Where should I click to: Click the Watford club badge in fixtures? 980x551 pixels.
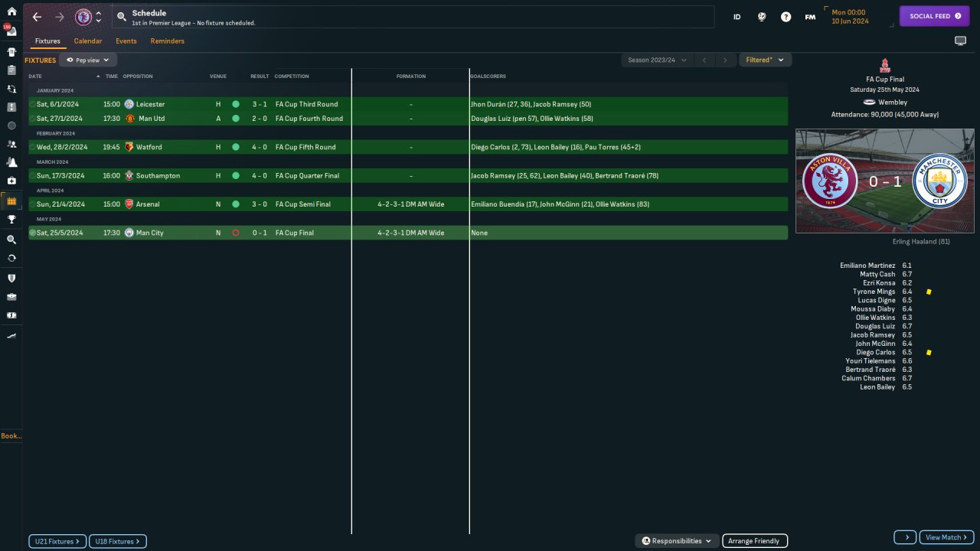pos(129,147)
